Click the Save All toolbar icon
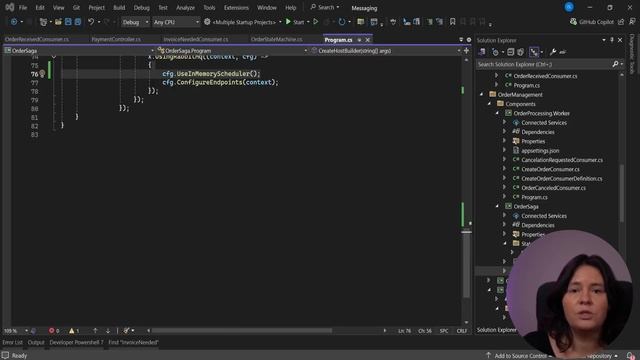 [78, 22]
